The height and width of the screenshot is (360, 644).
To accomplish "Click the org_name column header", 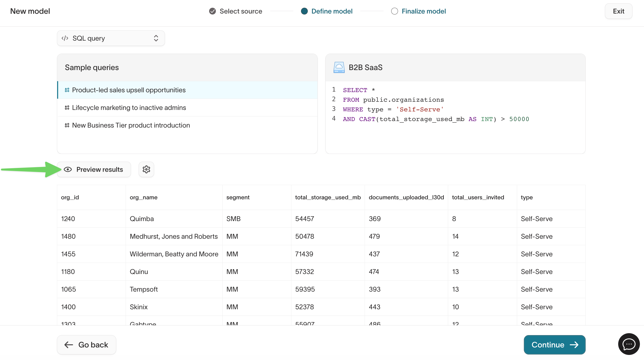I will [144, 197].
